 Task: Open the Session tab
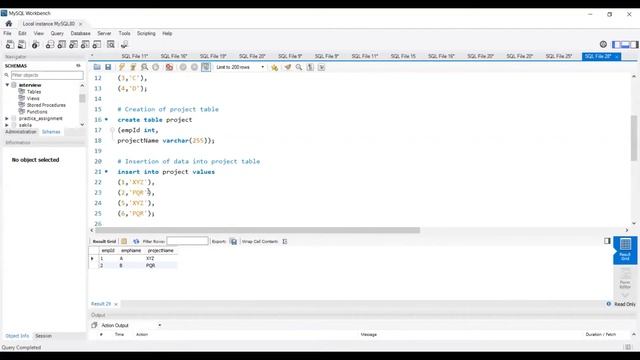tap(43, 336)
